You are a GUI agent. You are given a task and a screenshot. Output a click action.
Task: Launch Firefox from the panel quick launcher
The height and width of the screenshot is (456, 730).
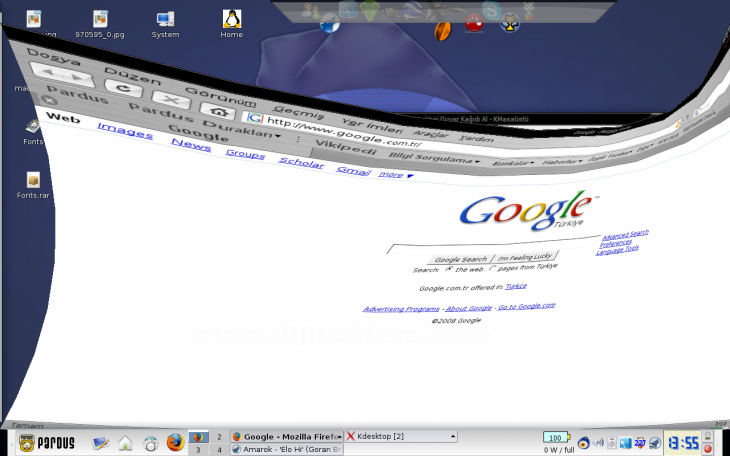(x=176, y=443)
